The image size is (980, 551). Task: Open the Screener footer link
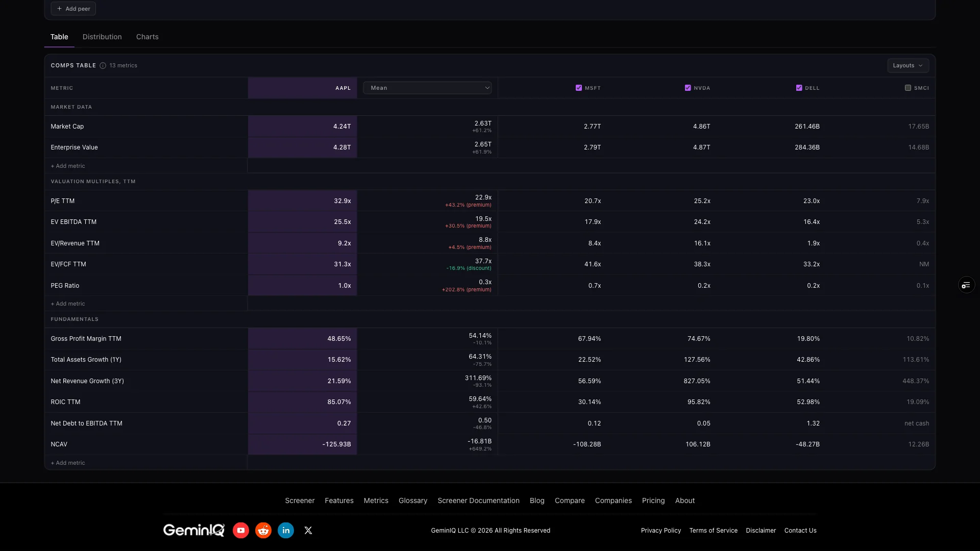(x=300, y=500)
